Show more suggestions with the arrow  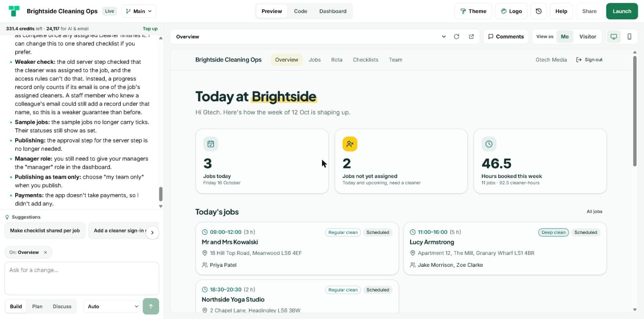tap(152, 233)
